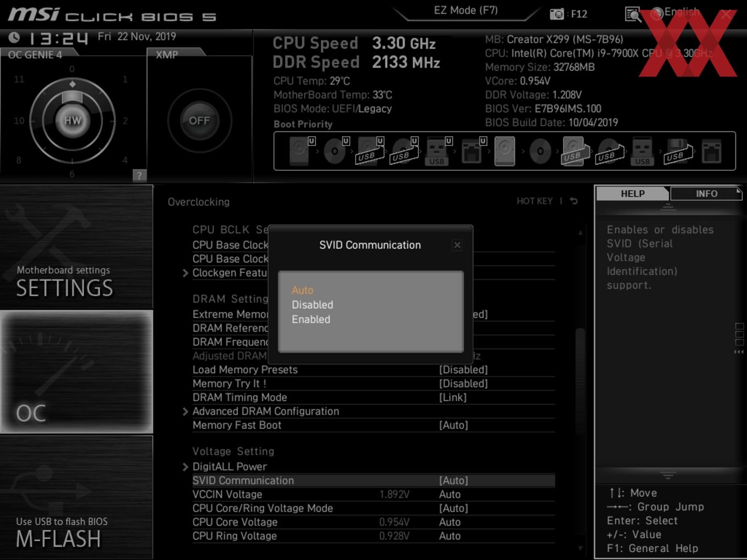Select the UEFI network boot device icon
Screen dimensions: 747x560
[472, 151]
